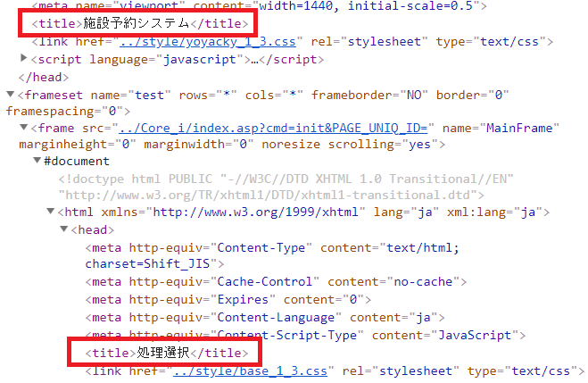Select the title 施設予約システム line
Image resolution: width=588 pixels, height=383 pixels.
tap(140, 23)
